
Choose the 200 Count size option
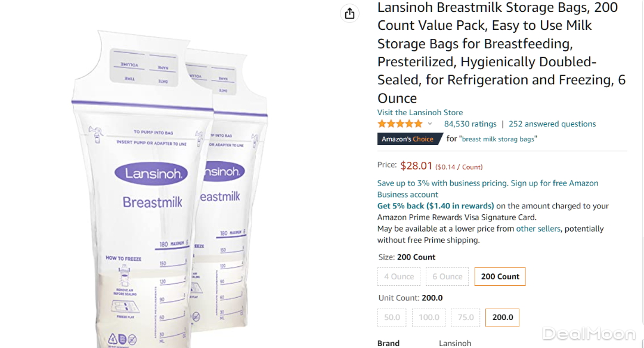[x=500, y=276]
